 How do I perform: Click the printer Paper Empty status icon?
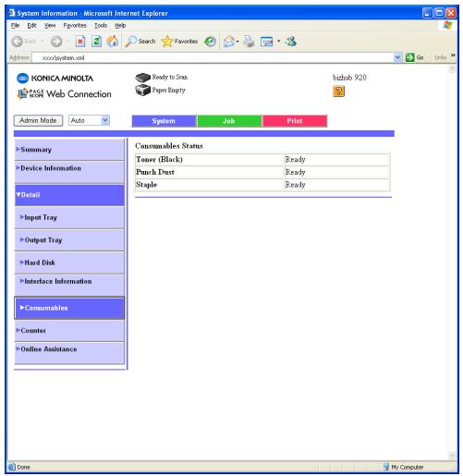[x=143, y=91]
